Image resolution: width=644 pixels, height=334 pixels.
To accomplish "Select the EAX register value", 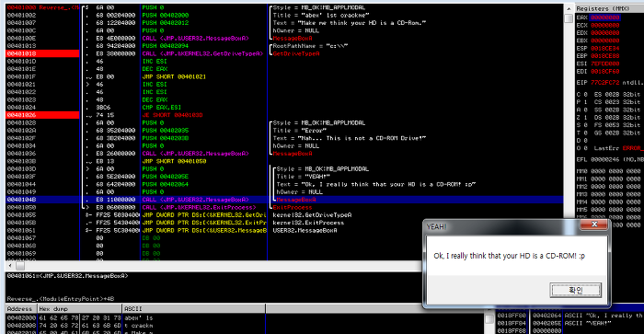I will point(605,17).
